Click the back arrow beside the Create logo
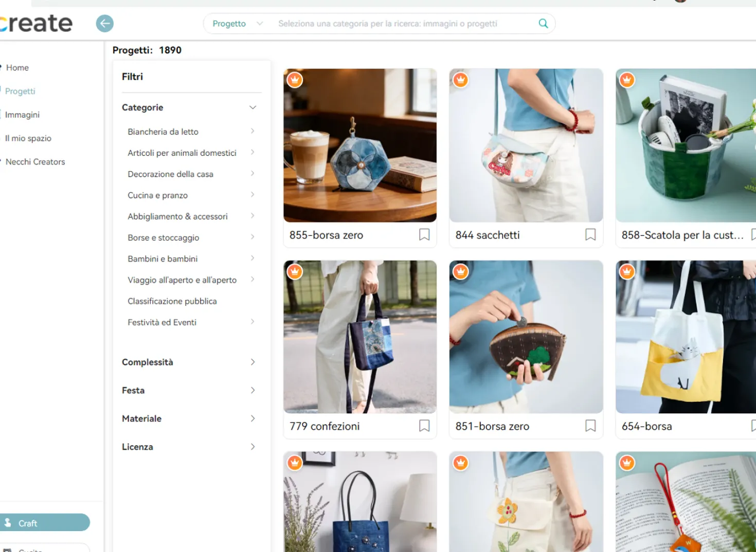756x552 pixels. click(105, 23)
